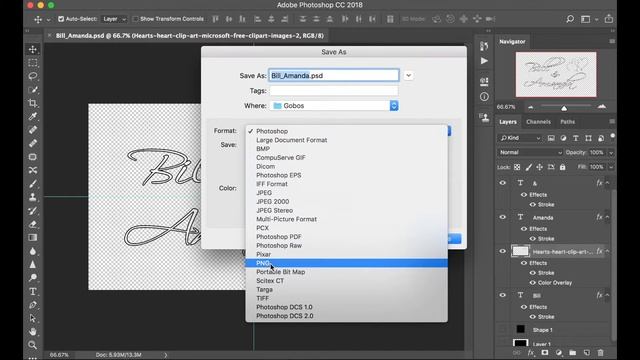This screenshot has height=360, width=640.
Task: Filter layers by type layer icon
Action: pyautogui.click(x=576, y=138)
